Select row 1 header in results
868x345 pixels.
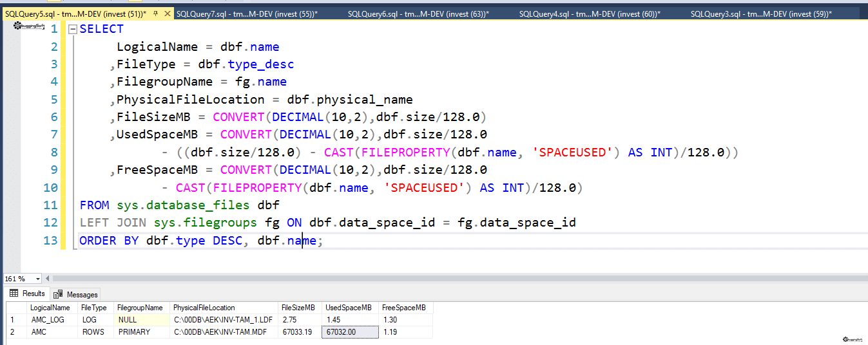[17, 319]
